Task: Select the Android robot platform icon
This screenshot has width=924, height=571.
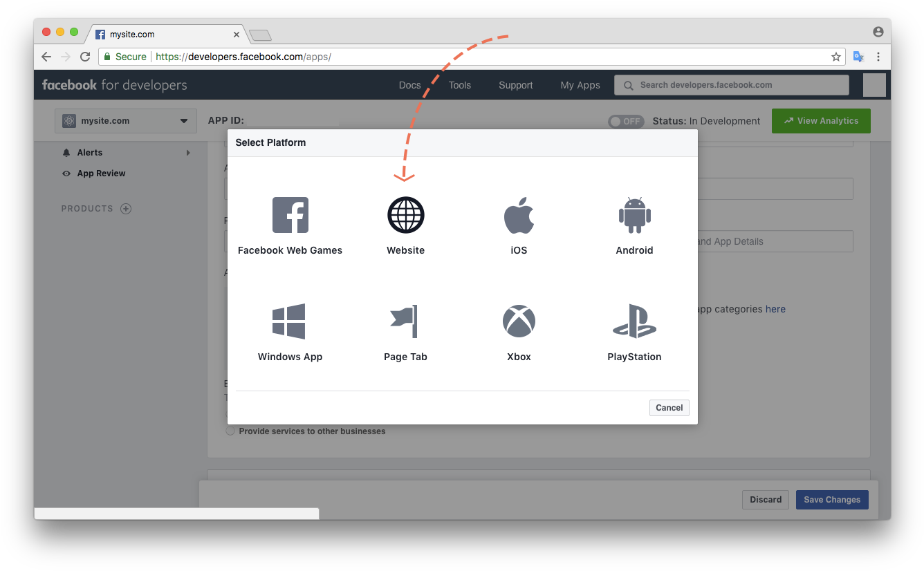Action: 634,215
